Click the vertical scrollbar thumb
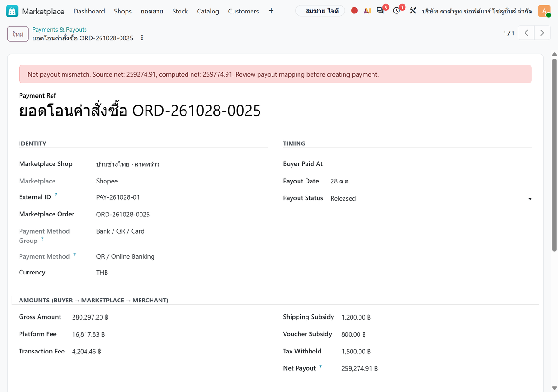Image resolution: width=558 pixels, height=392 pixels. click(554, 155)
